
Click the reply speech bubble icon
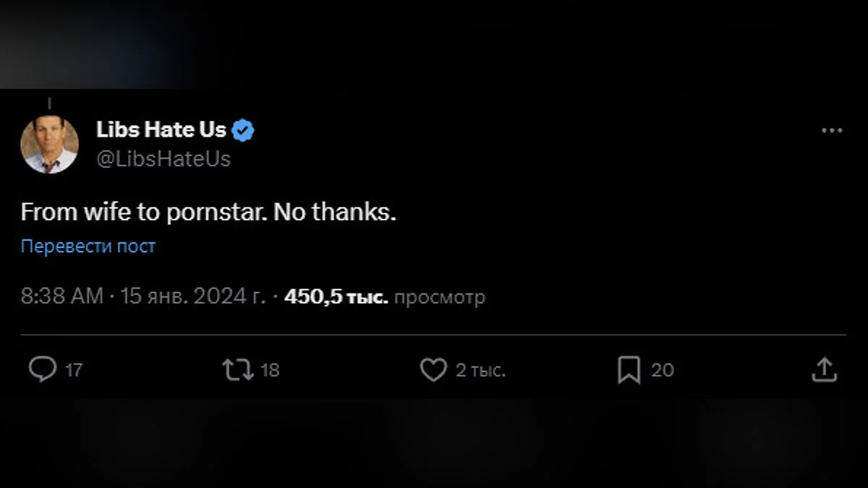42,370
